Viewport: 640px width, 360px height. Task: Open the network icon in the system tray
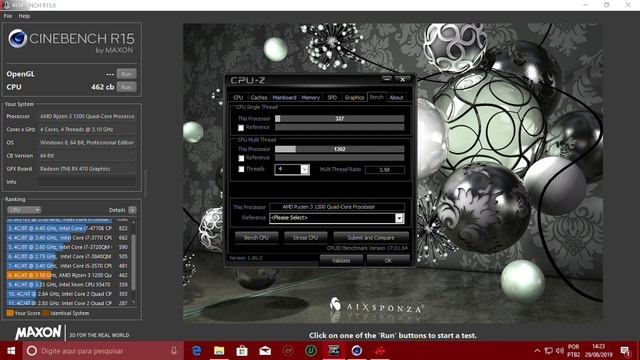coord(549,351)
